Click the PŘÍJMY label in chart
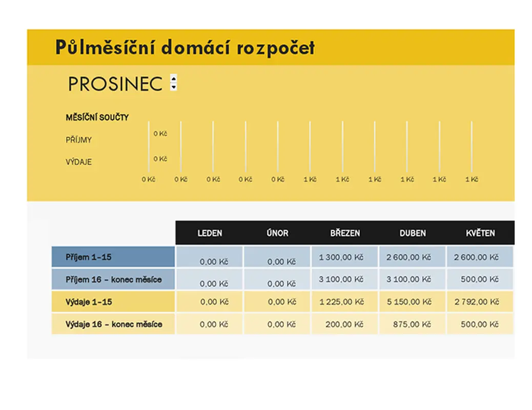The height and width of the screenshot is (410, 532). 79,140
